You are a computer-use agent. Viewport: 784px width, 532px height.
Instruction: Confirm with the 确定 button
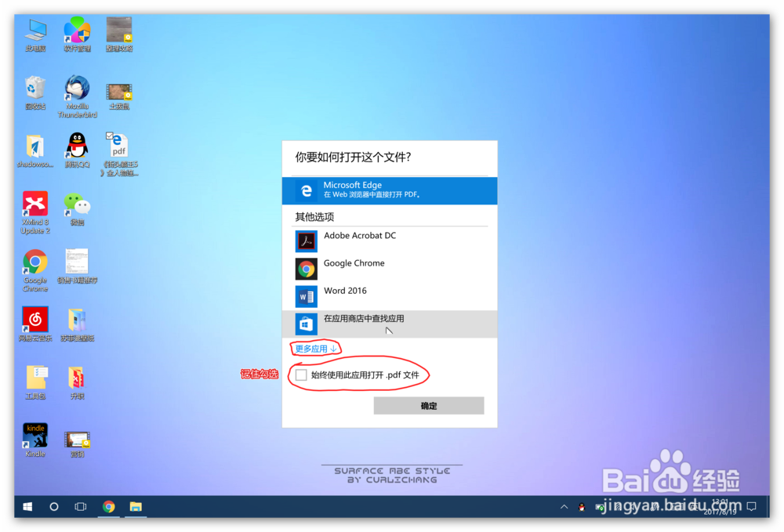[429, 406]
